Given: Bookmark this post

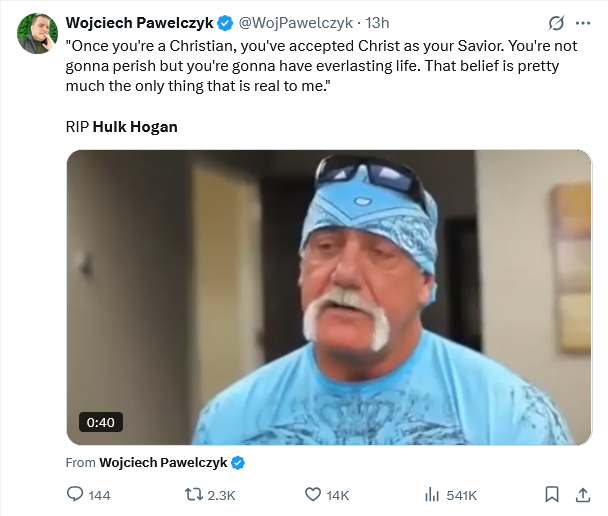Looking at the screenshot, I should pos(551,494).
